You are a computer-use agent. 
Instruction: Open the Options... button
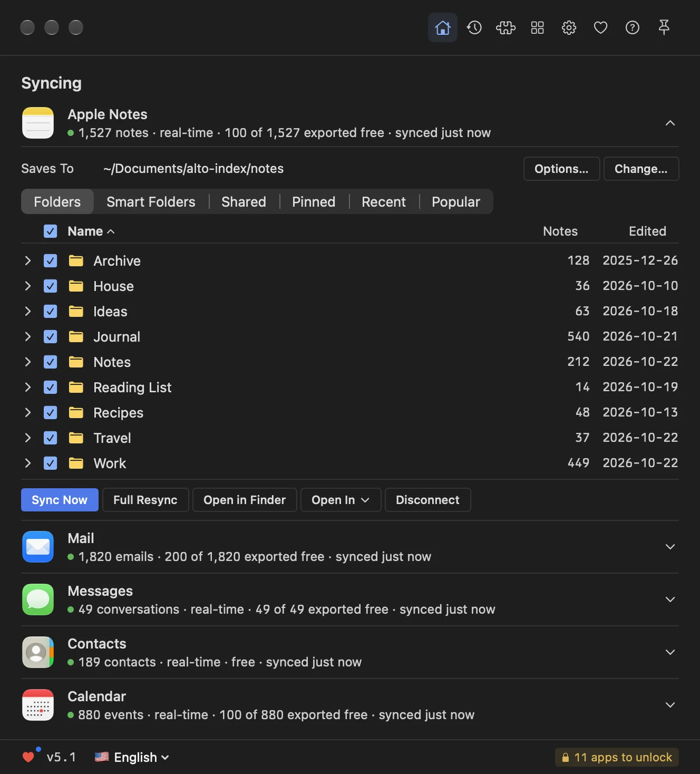[x=561, y=169]
